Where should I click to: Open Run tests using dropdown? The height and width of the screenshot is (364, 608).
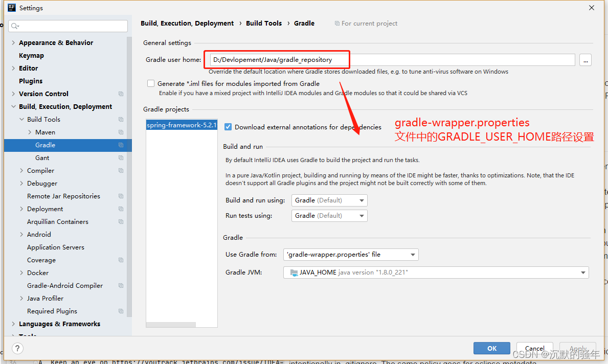point(329,216)
